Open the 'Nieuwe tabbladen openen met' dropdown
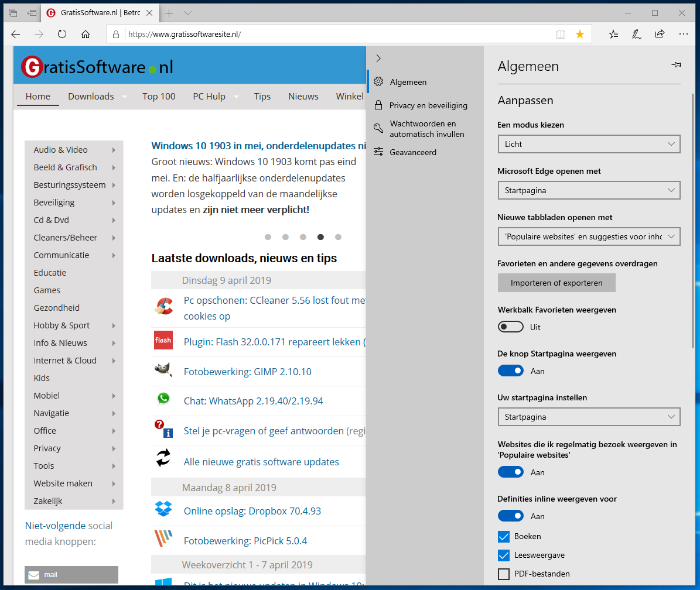 click(589, 236)
